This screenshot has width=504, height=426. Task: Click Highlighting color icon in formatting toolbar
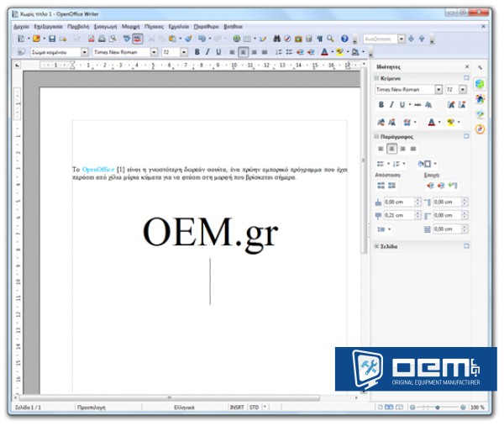(339, 52)
